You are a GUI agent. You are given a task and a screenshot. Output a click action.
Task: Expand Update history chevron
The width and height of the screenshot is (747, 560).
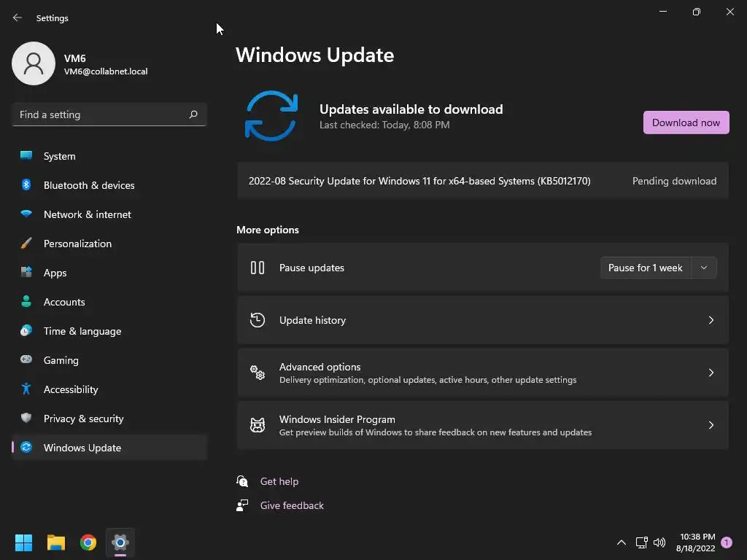point(711,320)
